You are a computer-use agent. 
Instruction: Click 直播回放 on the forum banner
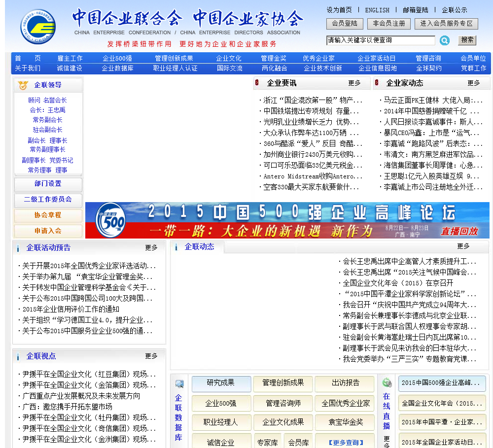pos(459,231)
